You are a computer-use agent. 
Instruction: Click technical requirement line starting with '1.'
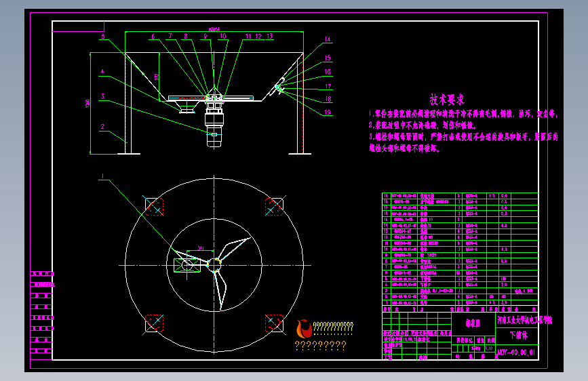(x=463, y=114)
